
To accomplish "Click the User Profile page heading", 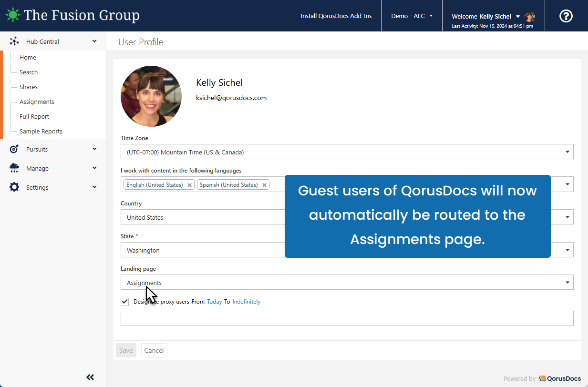I will [x=141, y=42].
